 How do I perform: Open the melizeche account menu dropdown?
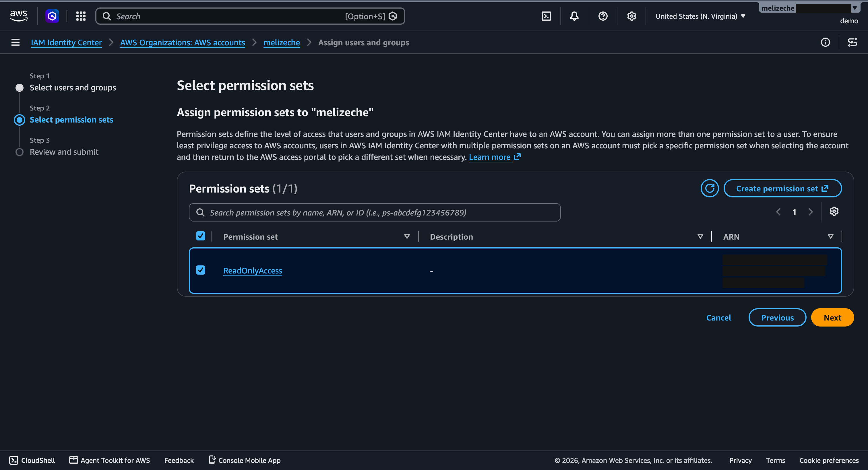[810, 8]
